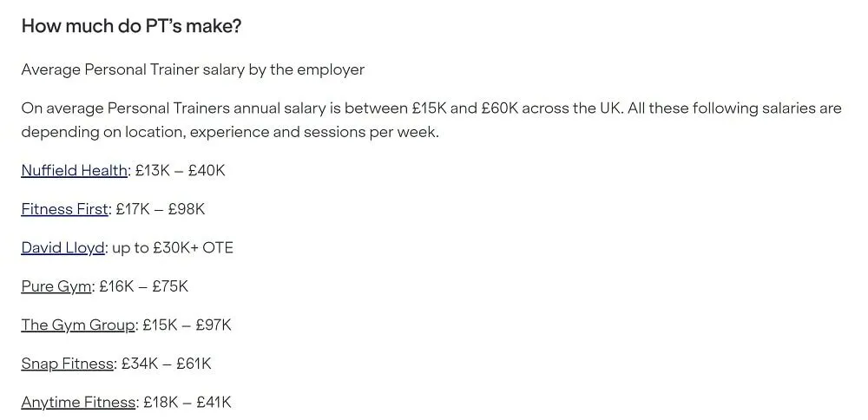868x420 pixels.
Task: Click the 'up to £30K+ OTE' text
Action: 173,247
